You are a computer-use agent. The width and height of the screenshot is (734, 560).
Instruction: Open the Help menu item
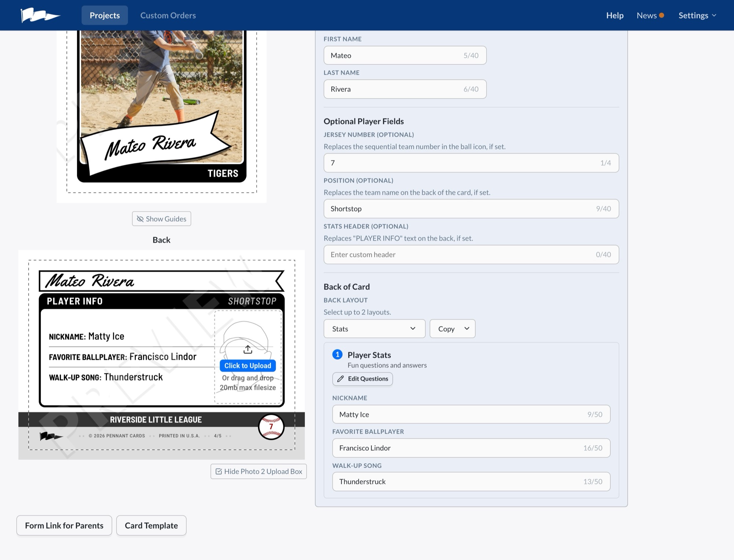pos(615,15)
